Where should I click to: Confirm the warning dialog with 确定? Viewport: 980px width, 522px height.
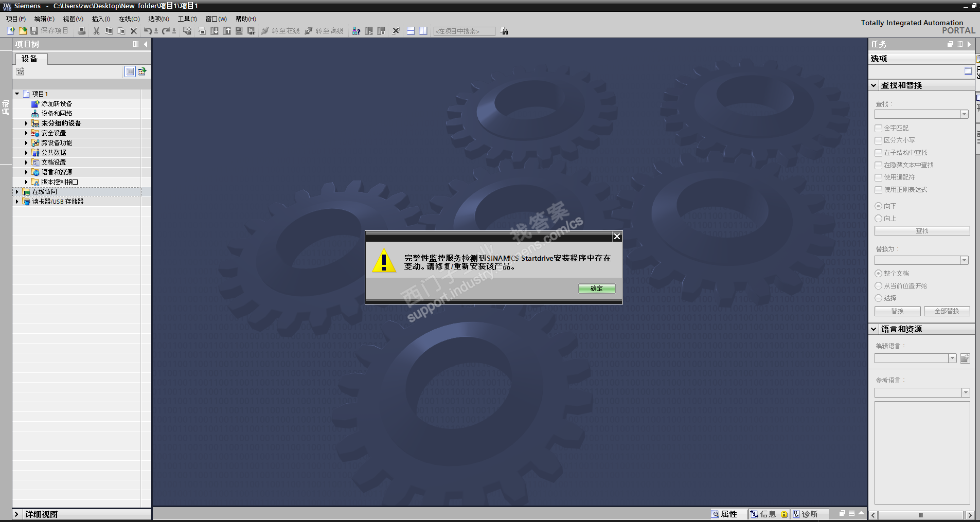[597, 289]
